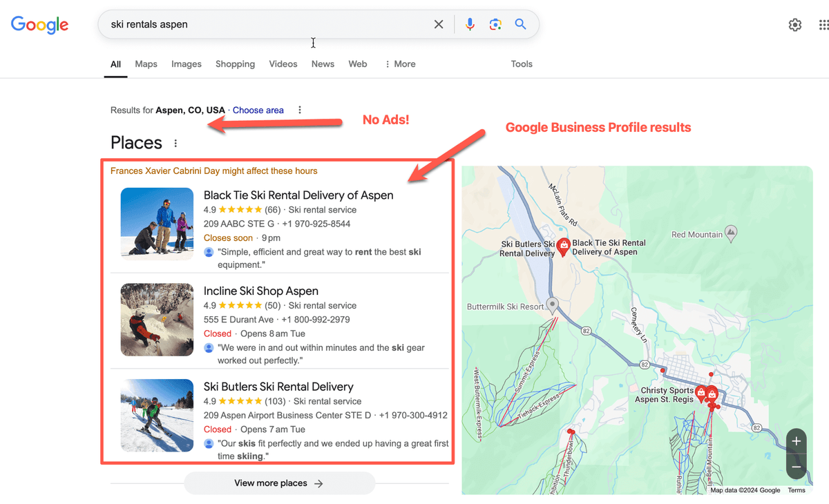Click the map Terms link
The height and width of the screenshot is (504, 829).
pyautogui.click(x=797, y=490)
